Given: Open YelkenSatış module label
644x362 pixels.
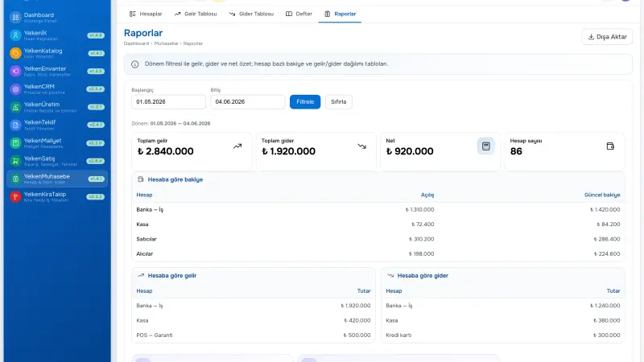Looking at the screenshot, I should pyautogui.click(x=39, y=158).
